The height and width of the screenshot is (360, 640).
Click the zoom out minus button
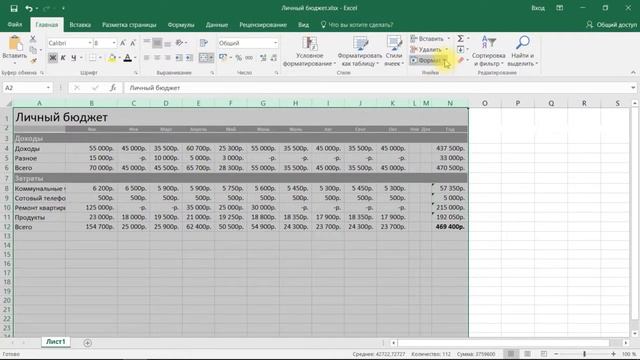[556, 354]
